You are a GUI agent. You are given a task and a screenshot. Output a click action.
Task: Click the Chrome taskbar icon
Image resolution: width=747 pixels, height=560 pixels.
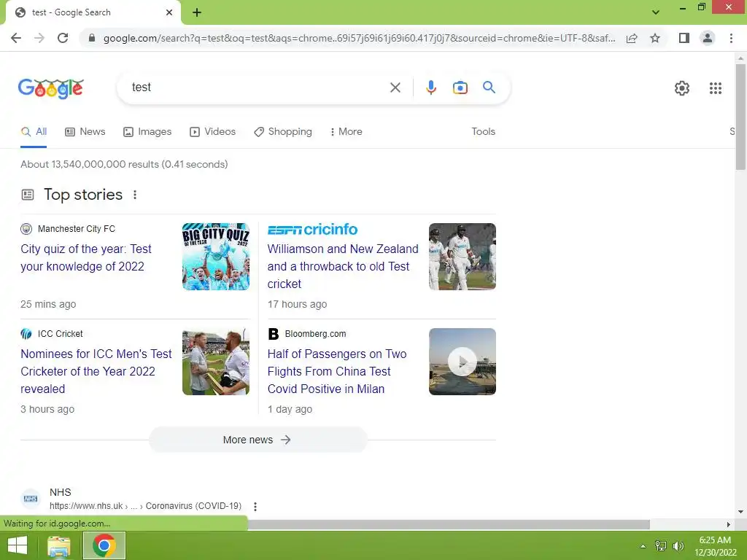coord(104,545)
